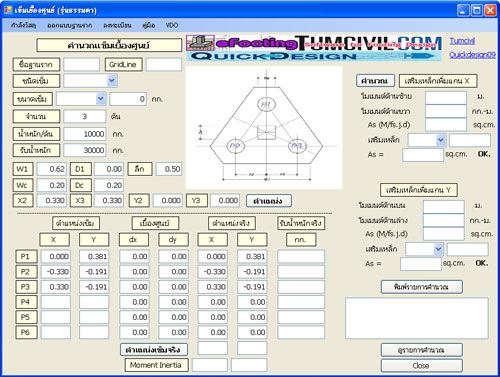Click the ลึก depth field showing 0.50
The height and width of the screenshot is (377, 500).
pos(169,169)
